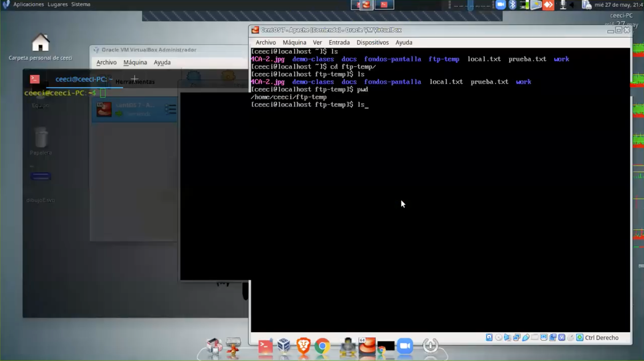The height and width of the screenshot is (361, 644).
Task: Click the audio status icon in VirtualBox
Action: [x=508, y=338]
